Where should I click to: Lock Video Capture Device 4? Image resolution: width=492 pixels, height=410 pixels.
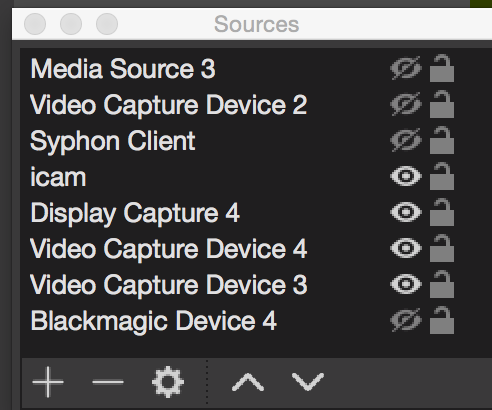pyautogui.click(x=442, y=248)
